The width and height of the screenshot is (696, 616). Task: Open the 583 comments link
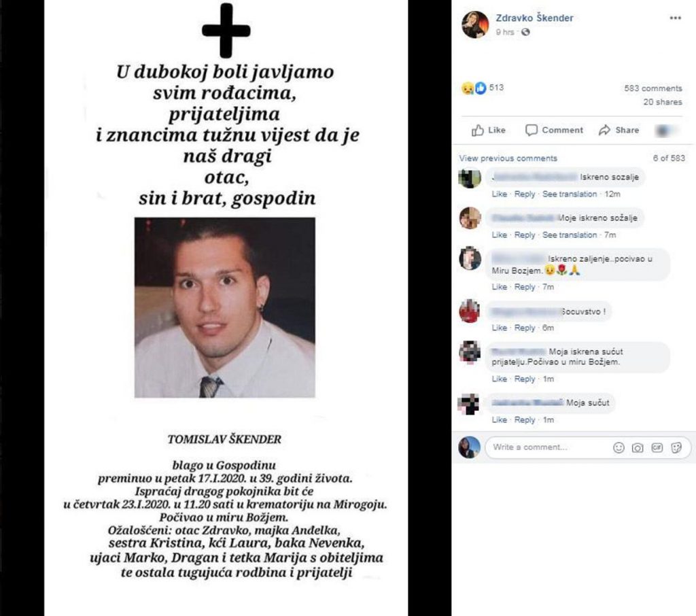click(653, 88)
